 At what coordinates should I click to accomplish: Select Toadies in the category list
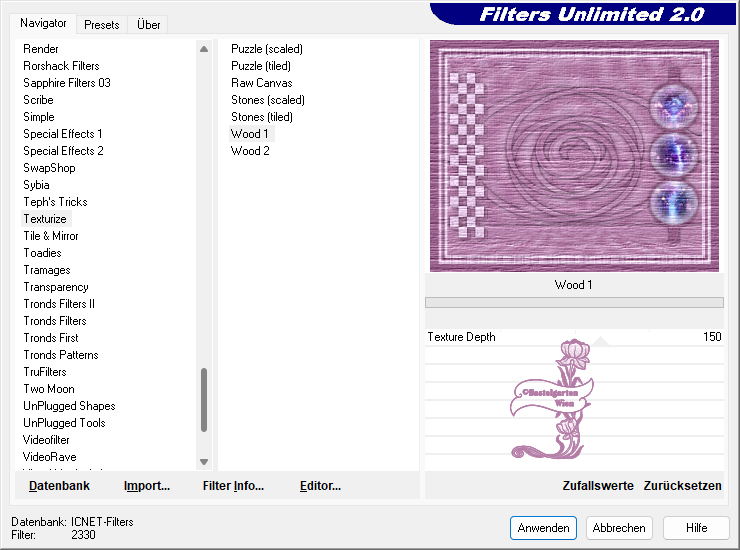click(x=42, y=253)
